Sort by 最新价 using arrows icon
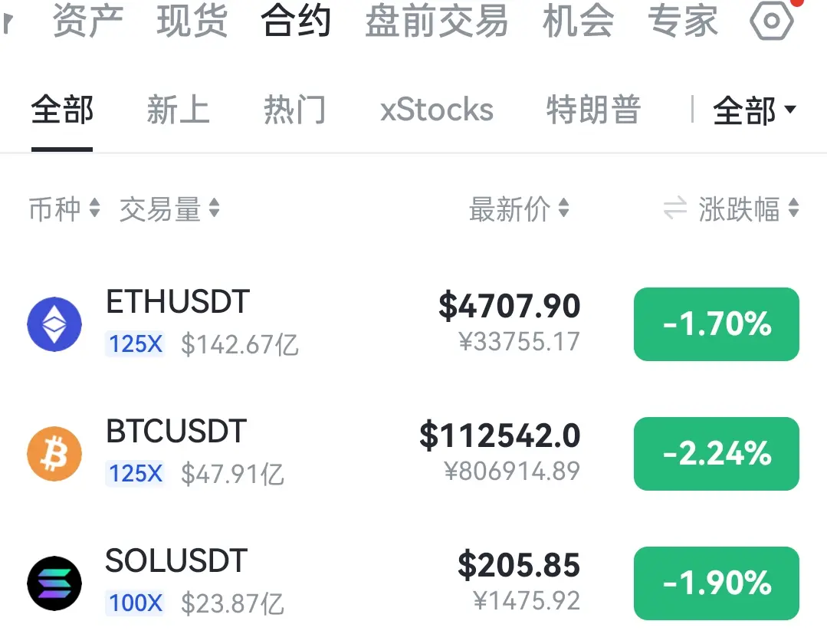Screen dimensions: 827x644 pyautogui.click(x=564, y=208)
